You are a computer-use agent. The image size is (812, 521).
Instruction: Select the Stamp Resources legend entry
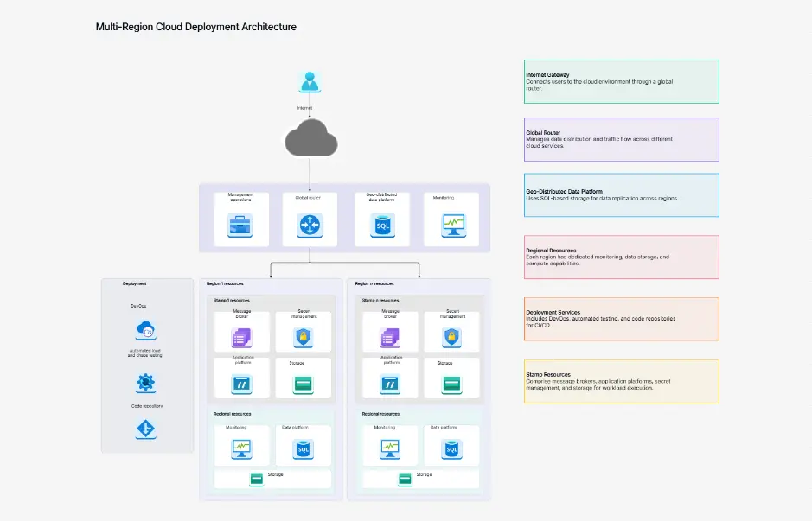pyautogui.click(x=621, y=380)
